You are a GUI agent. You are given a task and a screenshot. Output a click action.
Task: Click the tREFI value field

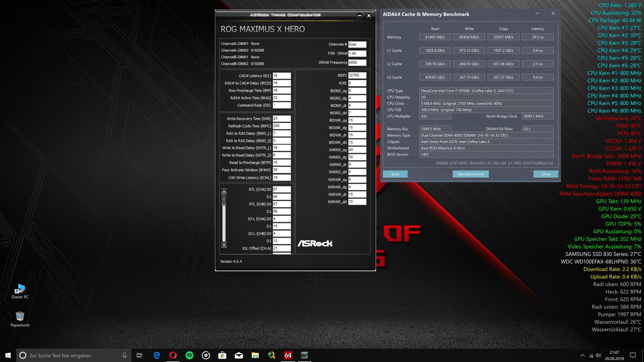357,75
